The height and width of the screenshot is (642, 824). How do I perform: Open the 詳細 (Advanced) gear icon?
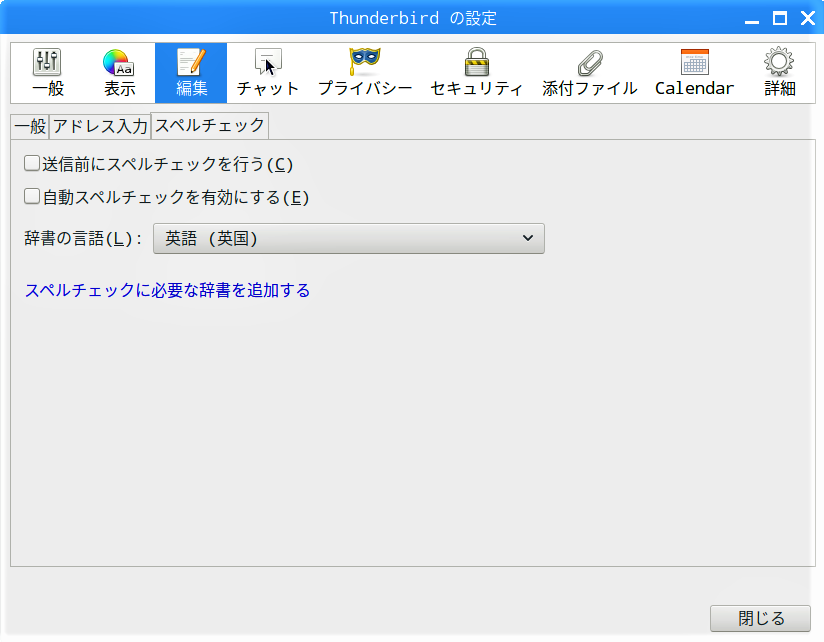(x=779, y=61)
